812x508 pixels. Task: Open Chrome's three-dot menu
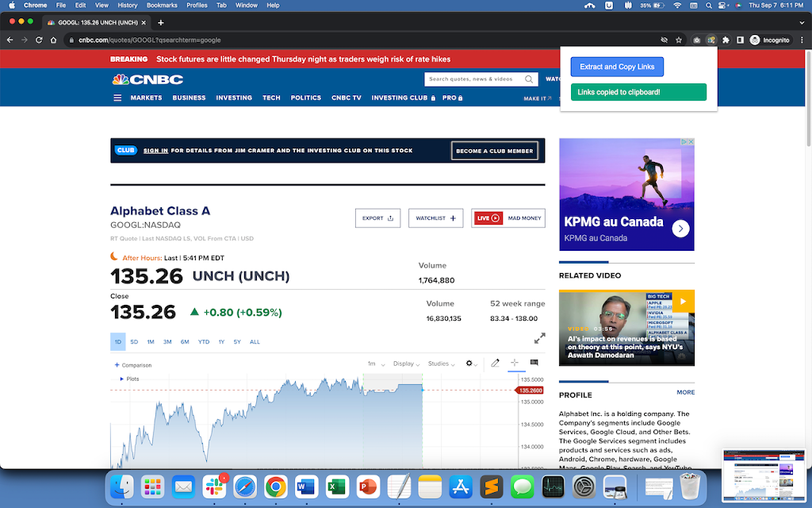pos(802,40)
